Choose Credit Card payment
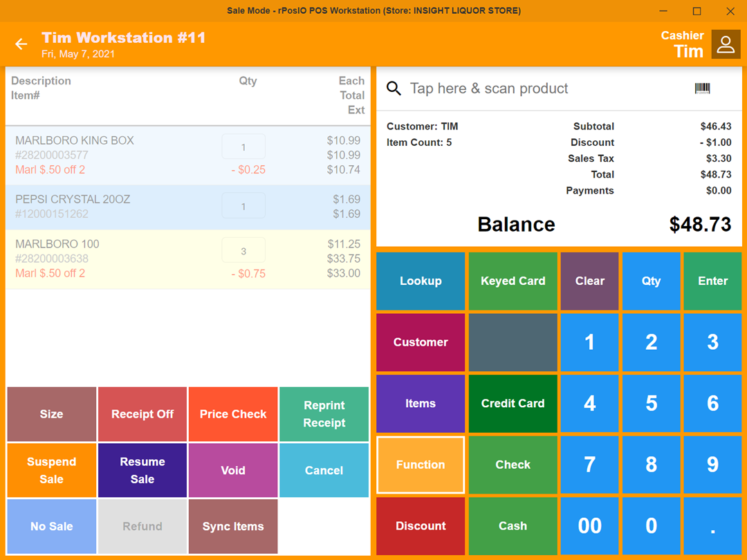 point(513,403)
